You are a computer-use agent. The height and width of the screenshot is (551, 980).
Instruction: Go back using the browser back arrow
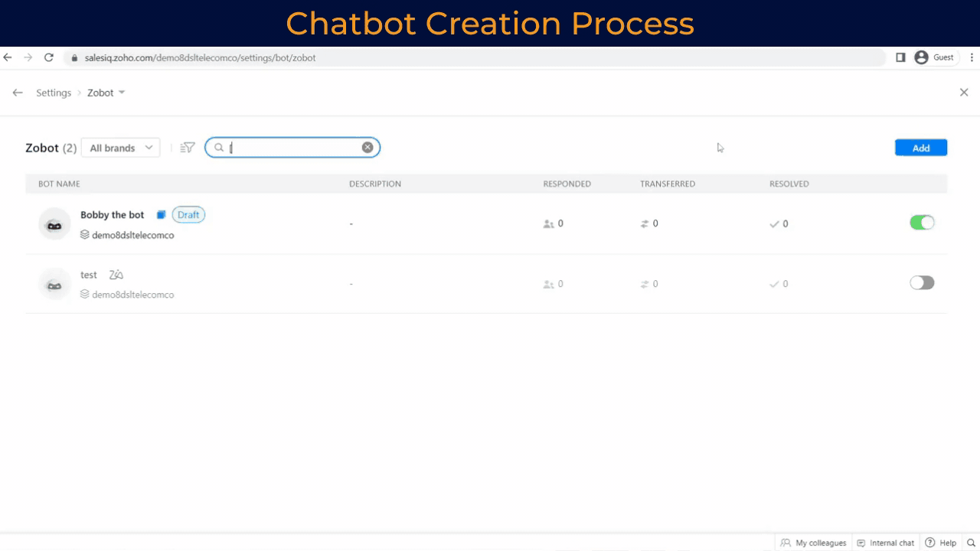[x=8, y=57]
